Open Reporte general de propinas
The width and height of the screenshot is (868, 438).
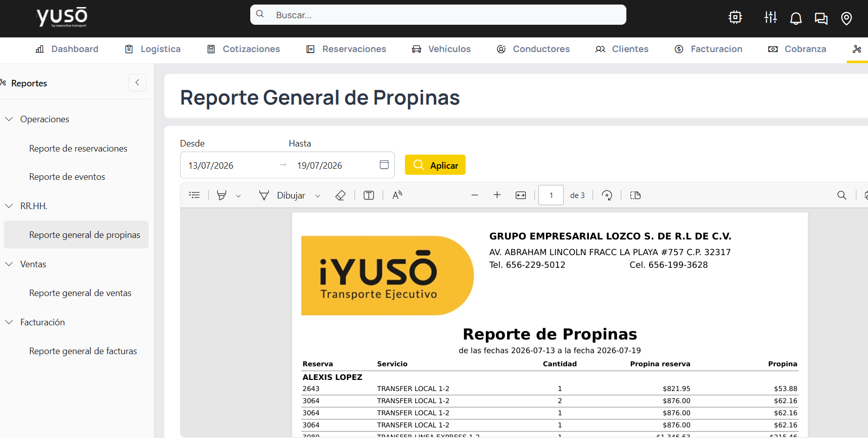(76, 234)
